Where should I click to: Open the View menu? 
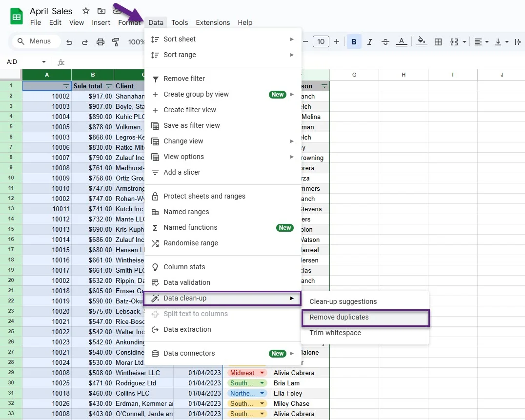(76, 22)
